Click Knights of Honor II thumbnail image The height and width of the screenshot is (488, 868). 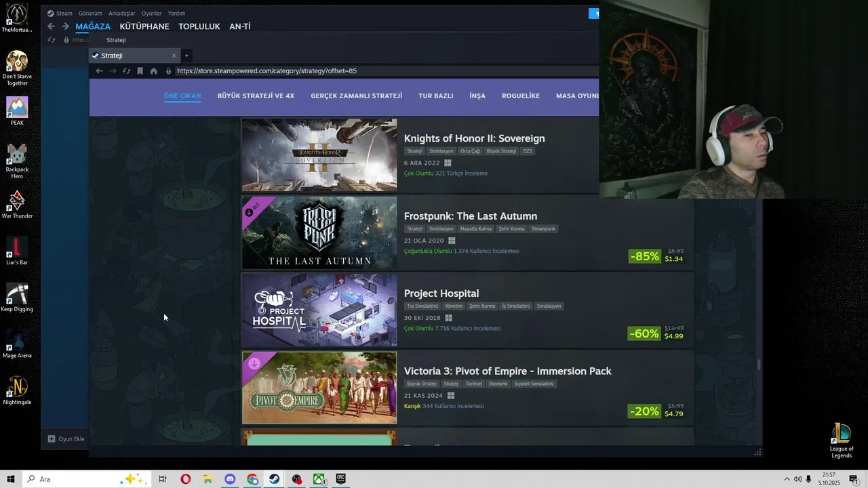[319, 155]
